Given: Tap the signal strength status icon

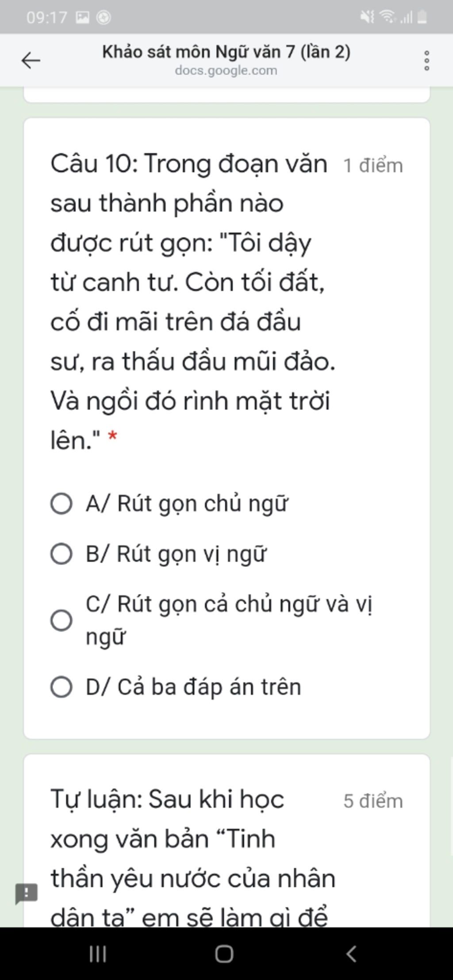Looking at the screenshot, I should tap(406, 17).
